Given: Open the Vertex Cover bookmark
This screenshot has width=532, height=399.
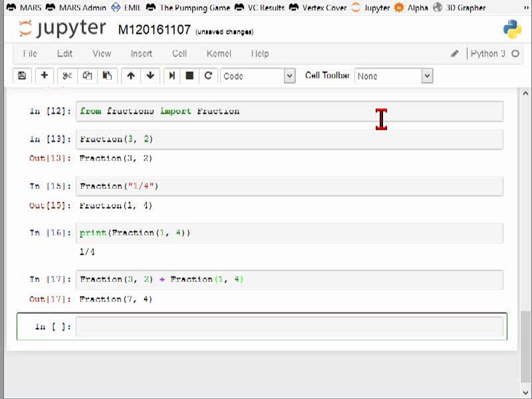Looking at the screenshot, I should [x=318, y=7].
